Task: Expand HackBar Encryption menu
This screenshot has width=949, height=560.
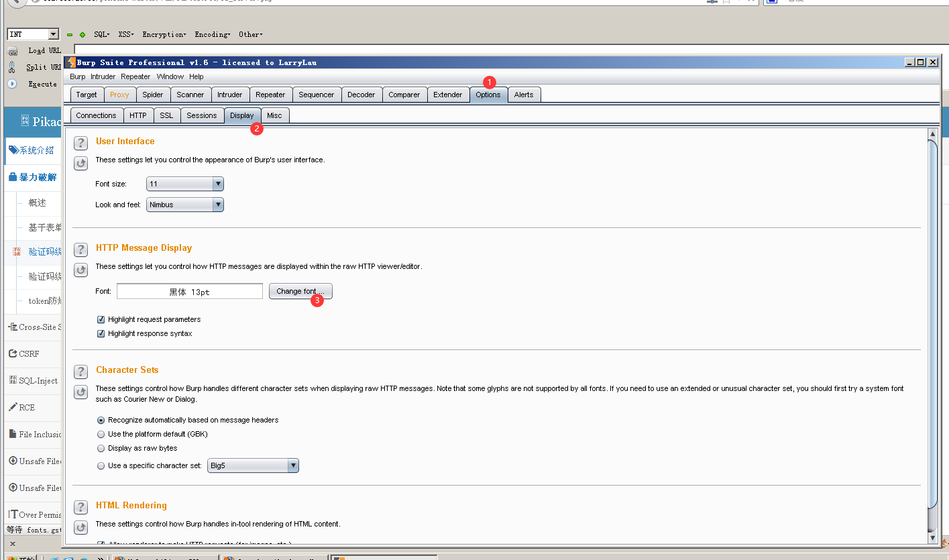Action: [x=164, y=34]
